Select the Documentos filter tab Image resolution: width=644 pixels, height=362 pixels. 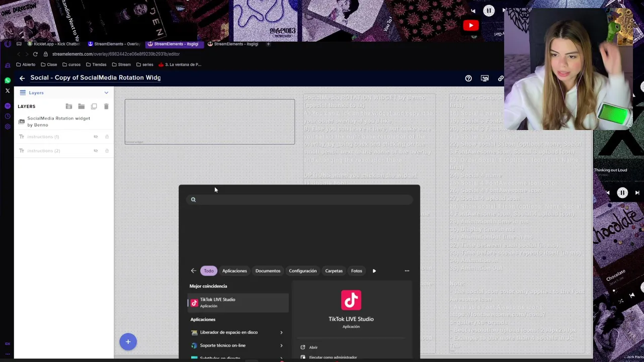tap(268, 271)
